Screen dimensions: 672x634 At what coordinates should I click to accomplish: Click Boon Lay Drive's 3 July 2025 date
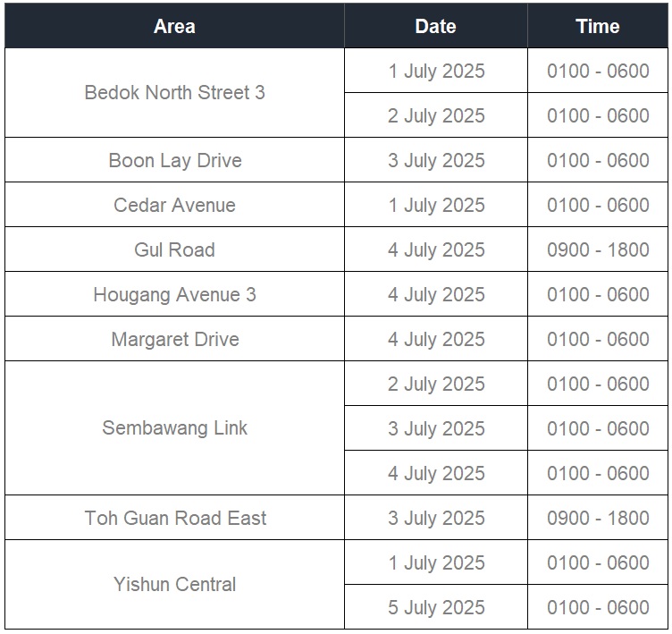pyautogui.click(x=436, y=160)
